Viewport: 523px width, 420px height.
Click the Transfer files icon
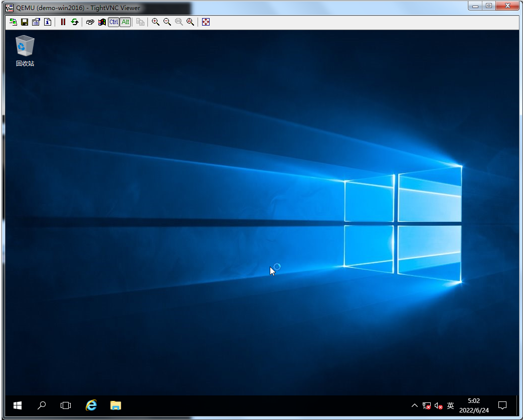pos(140,22)
